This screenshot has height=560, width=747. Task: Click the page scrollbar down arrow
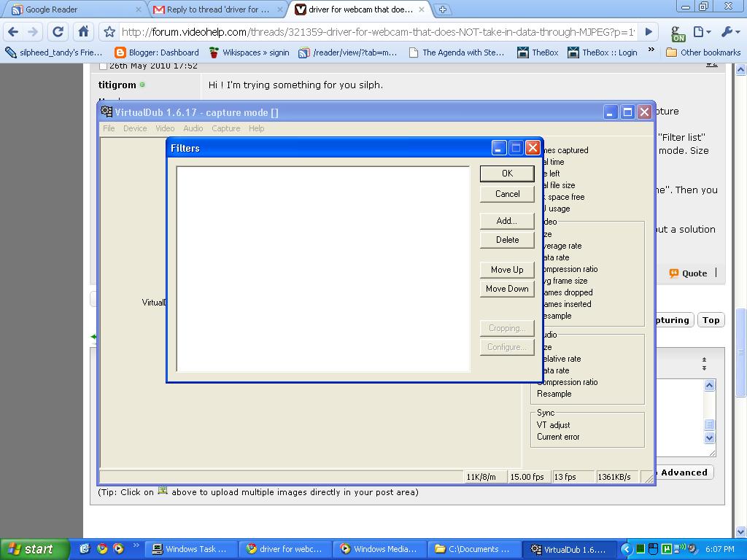741,532
